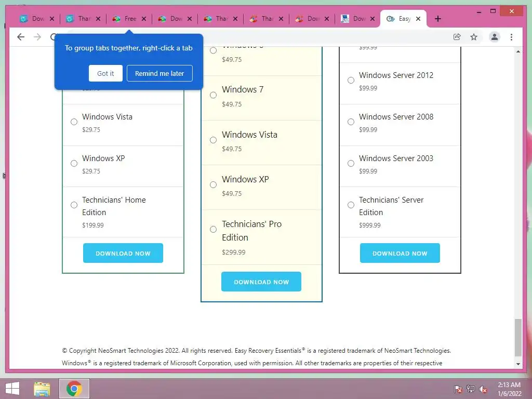
Task: Open File Explorer from the taskbar
Action: click(x=42, y=389)
